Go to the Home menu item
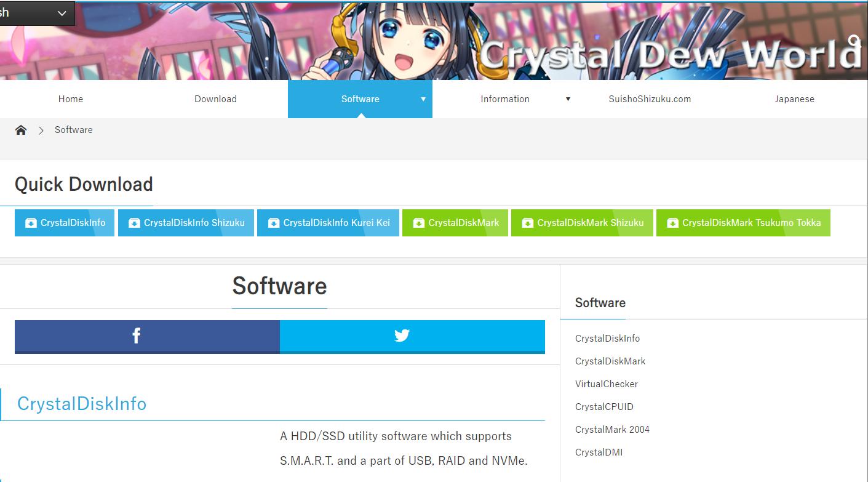 pos(71,99)
